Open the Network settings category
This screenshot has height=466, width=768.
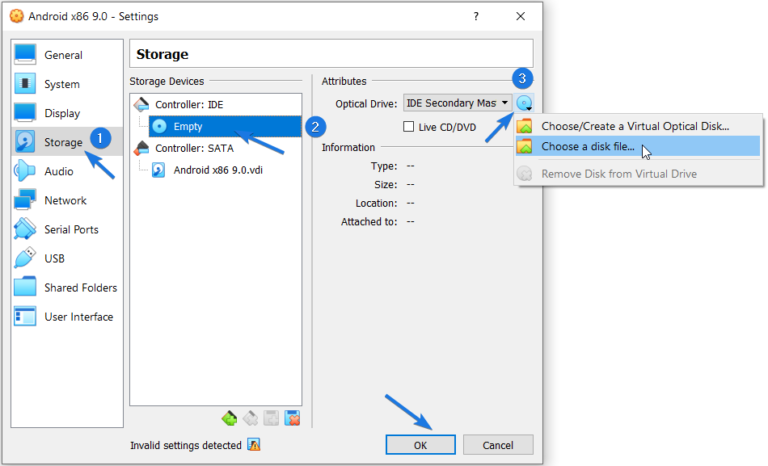pyautogui.click(x=67, y=200)
